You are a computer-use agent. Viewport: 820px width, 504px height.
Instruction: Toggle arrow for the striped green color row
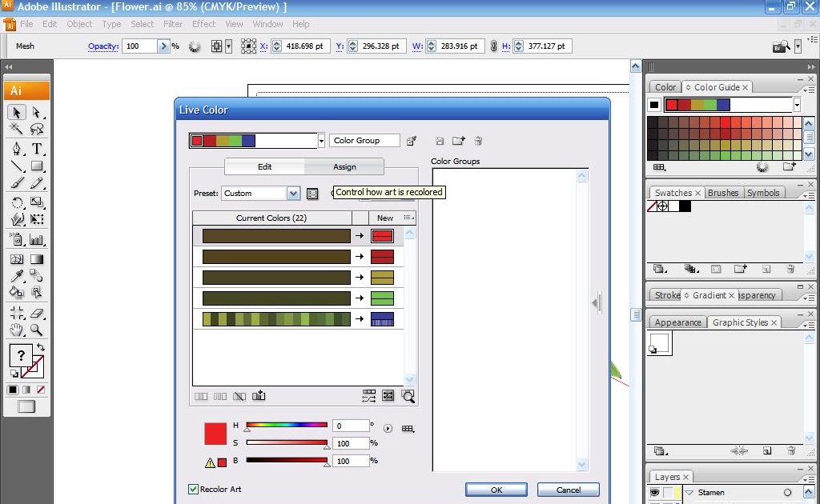point(360,318)
